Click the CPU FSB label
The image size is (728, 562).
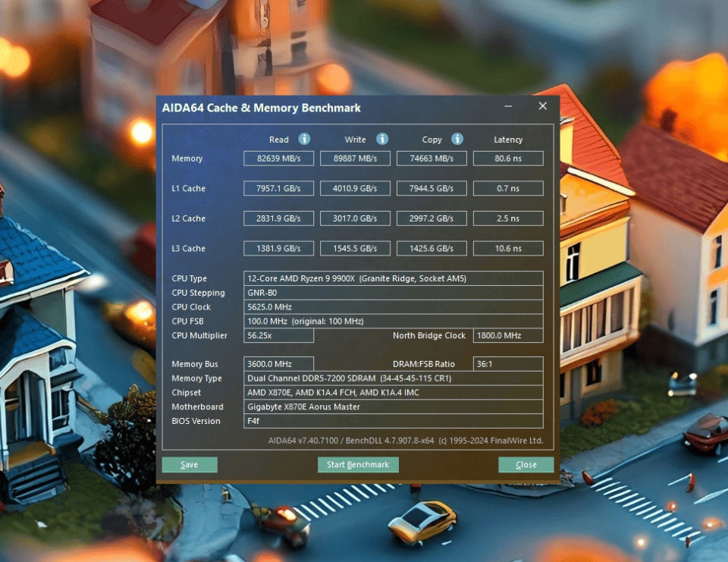coord(187,321)
